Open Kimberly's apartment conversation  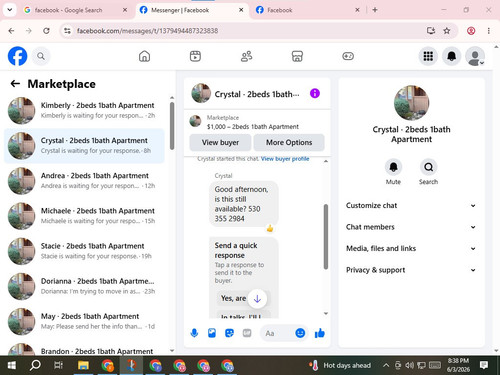pos(84,110)
